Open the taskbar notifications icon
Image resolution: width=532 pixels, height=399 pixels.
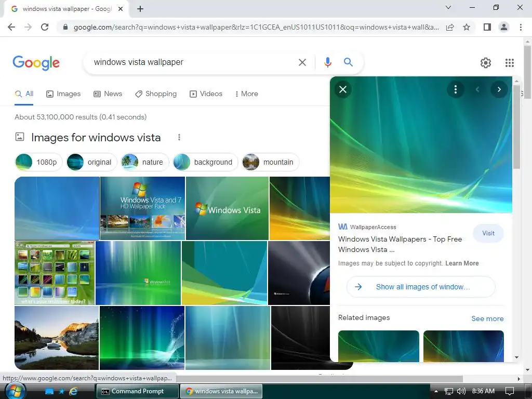tap(510, 391)
